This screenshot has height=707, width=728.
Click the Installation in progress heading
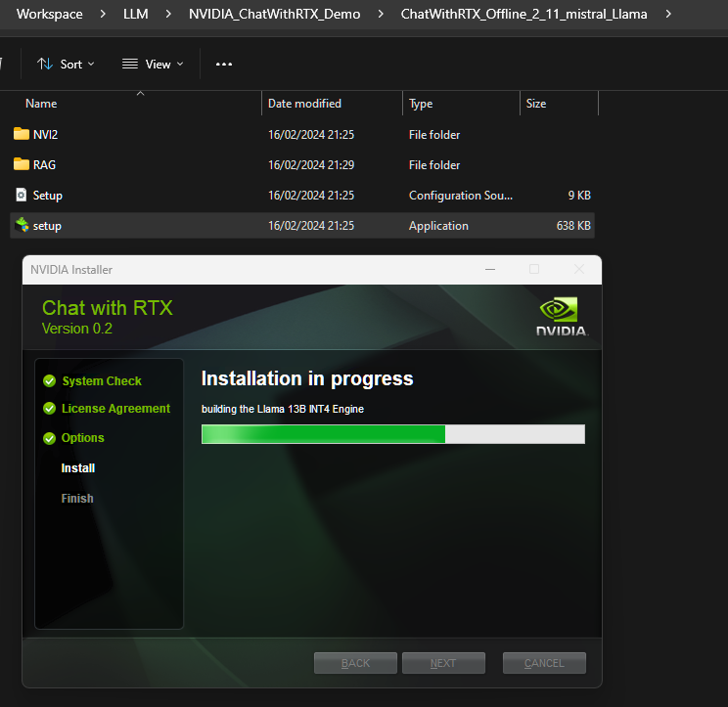(307, 378)
